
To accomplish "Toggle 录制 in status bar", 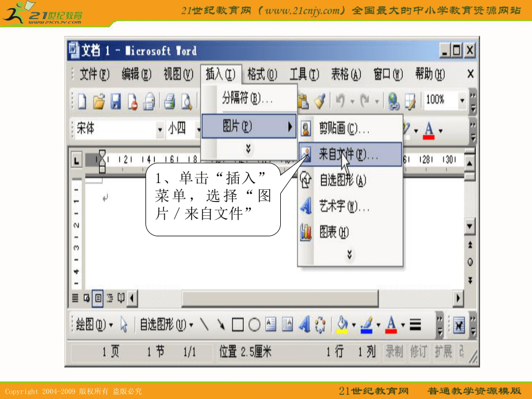I will pos(394,351).
